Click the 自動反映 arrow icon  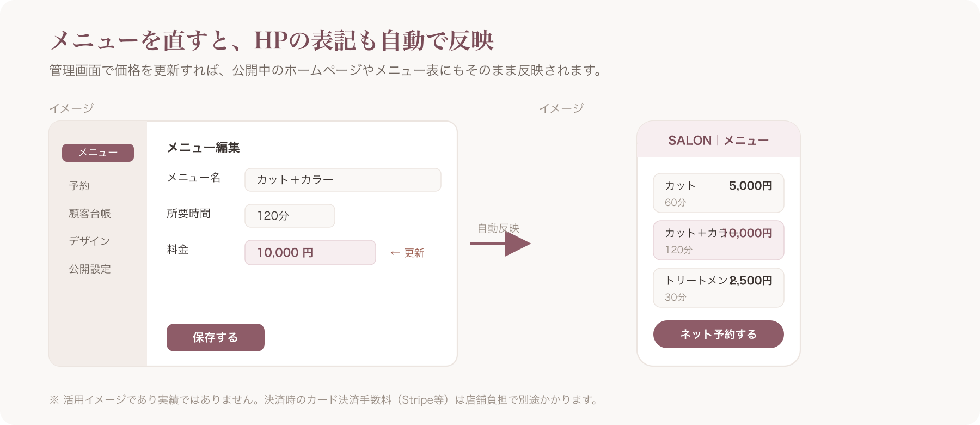tap(500, 244)
